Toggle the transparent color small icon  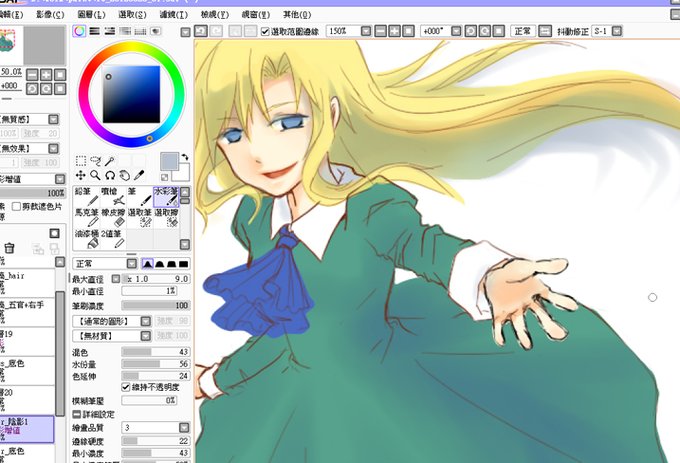(x=165, y=177)
